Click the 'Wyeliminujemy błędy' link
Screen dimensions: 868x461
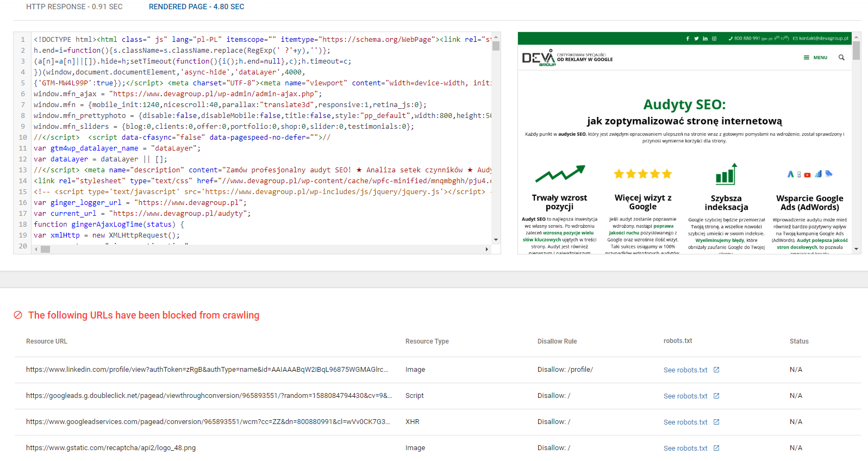720,240
